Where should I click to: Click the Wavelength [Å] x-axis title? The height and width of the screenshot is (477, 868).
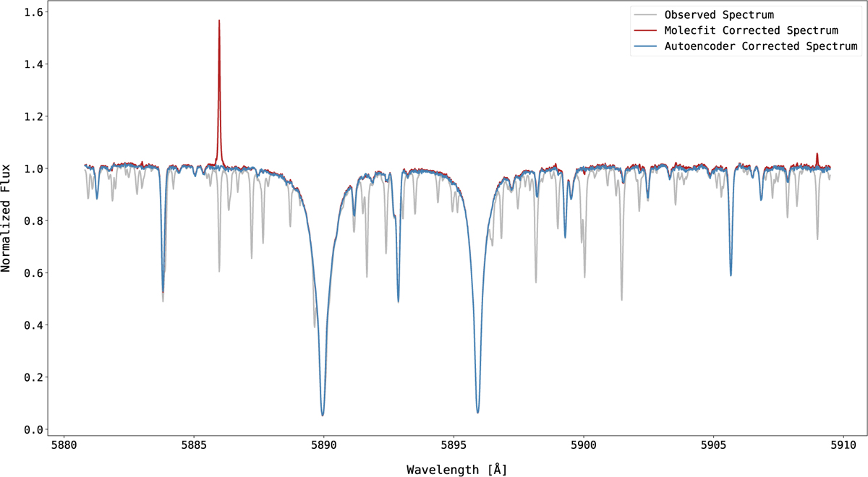point(456,469)
